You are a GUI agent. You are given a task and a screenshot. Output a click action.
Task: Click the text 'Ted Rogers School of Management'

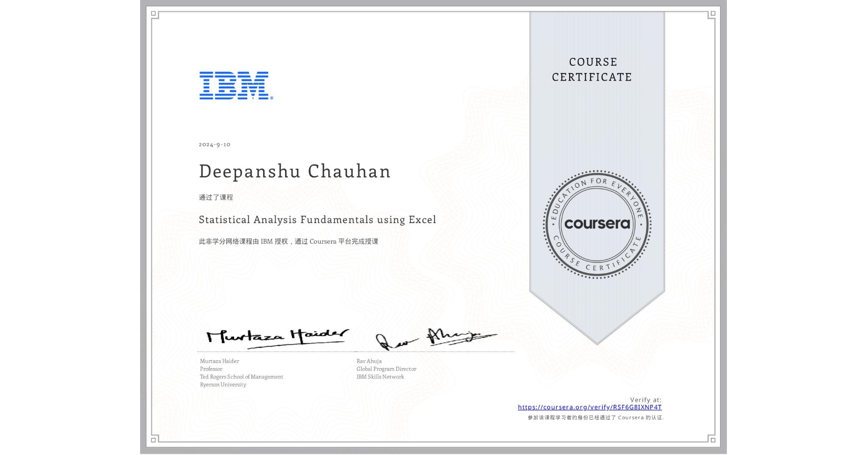[241, 377]
